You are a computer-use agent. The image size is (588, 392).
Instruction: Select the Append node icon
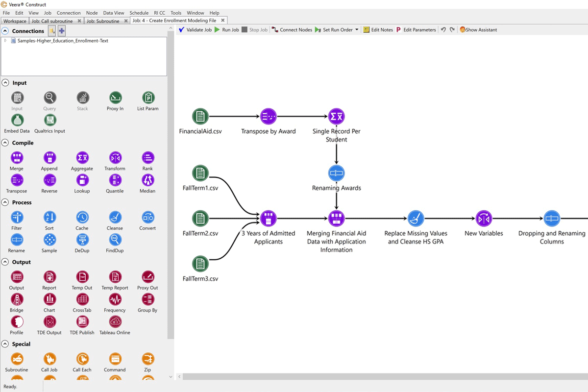pyautogui.click(x=49, y=158)
